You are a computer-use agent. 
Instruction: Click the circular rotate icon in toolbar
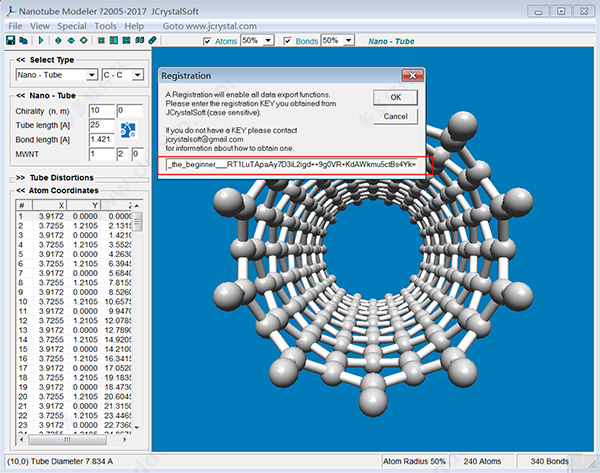[84, 40]
